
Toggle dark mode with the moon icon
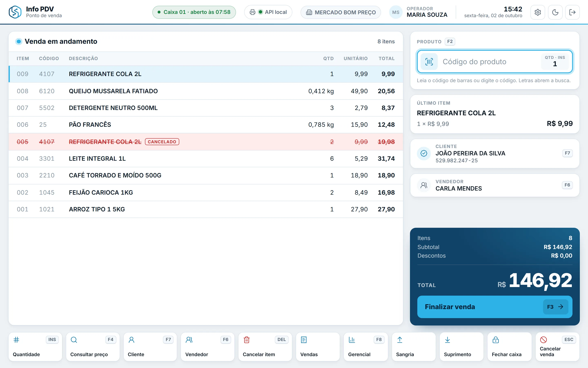[555, 12]
